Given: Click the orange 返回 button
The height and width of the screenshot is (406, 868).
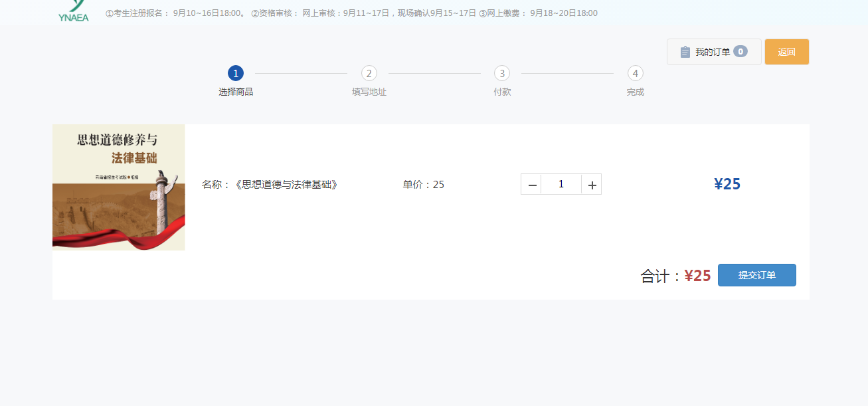Looking at the screenshot, I should point(786,52).
